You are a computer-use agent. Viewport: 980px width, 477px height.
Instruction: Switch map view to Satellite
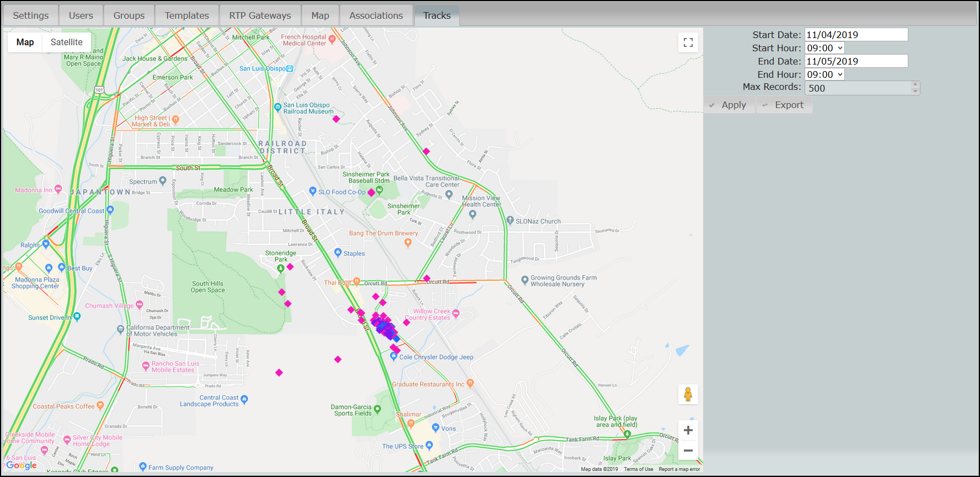pos(67,42)
